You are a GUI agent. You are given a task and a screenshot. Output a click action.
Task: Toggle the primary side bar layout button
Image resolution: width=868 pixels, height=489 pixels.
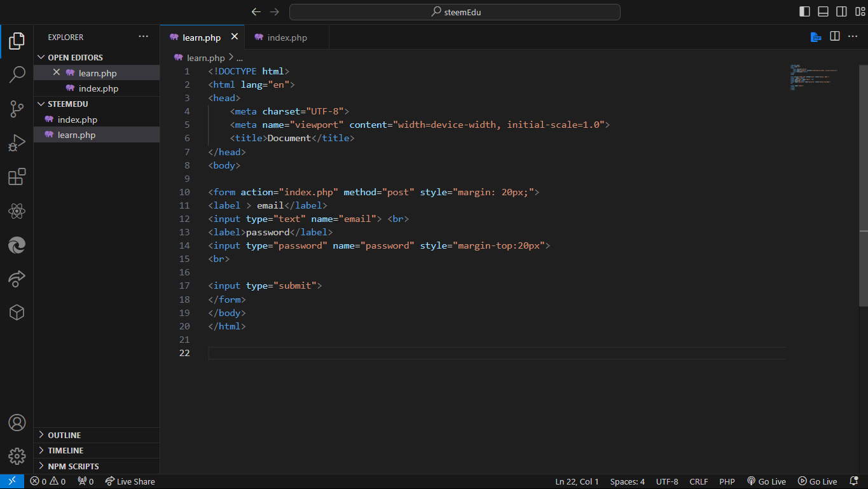[804, 11]
